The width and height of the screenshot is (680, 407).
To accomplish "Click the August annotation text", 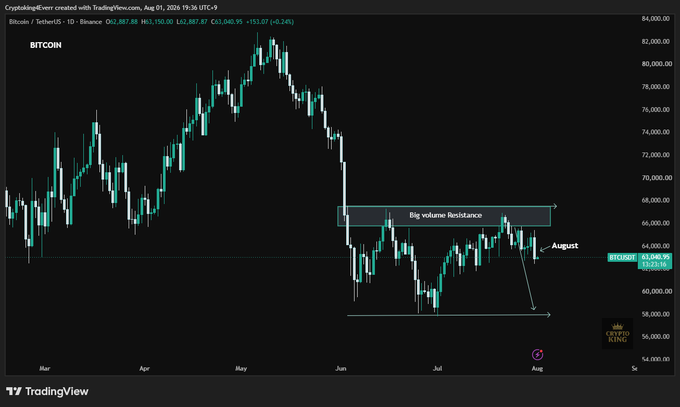I will coord(565,246).
